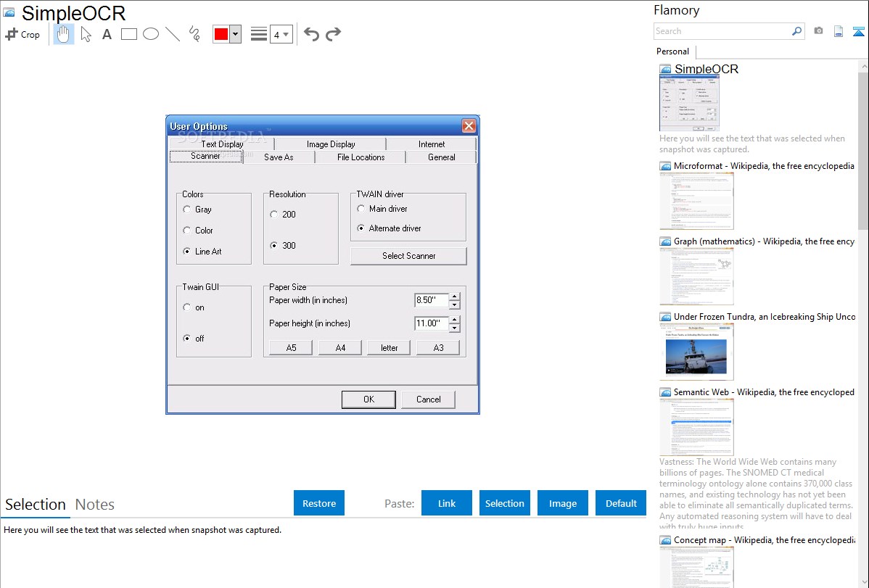The height and width of the screenshot is (588, 869).
Task: Increase paper height with up arrow
Action: point(455,320)
